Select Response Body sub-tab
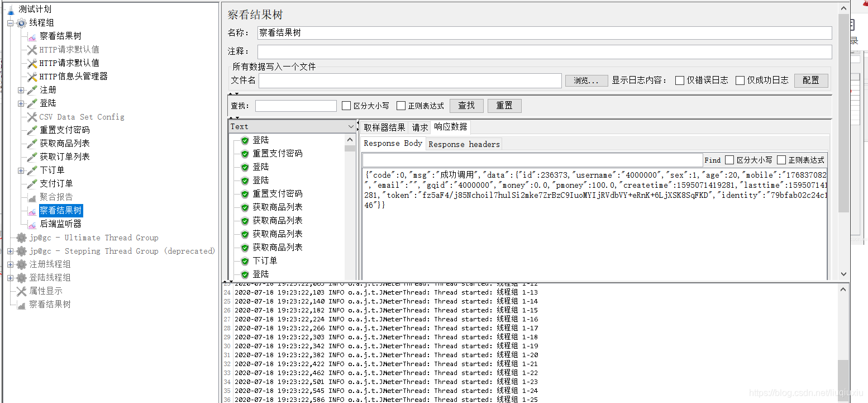 [x=393, y=144]
